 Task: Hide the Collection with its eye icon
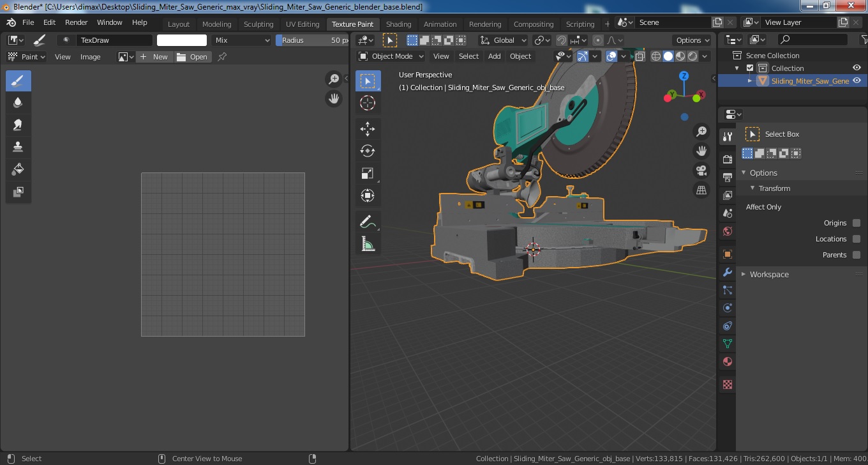(x=857, y=68)
